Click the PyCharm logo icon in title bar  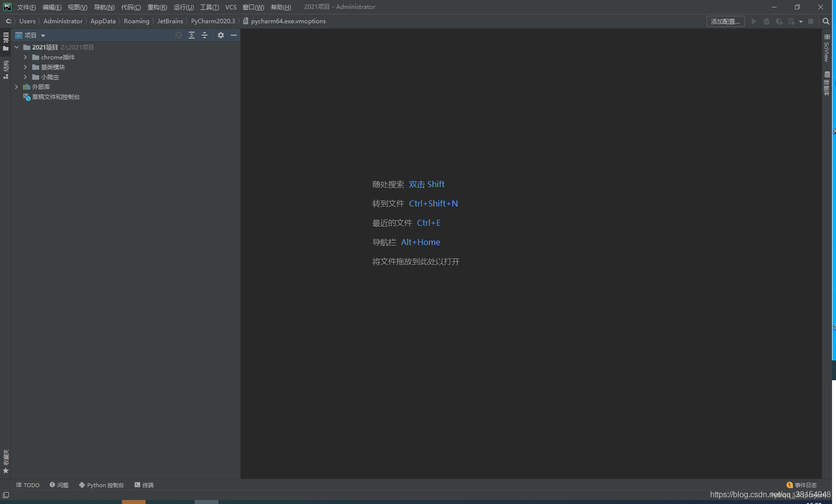point(7,6)
